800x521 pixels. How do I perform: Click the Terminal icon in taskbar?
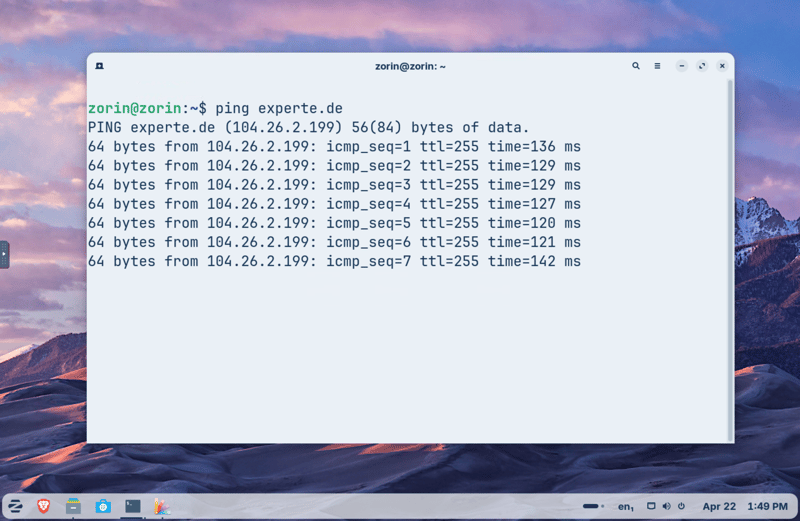coord(132,506)
